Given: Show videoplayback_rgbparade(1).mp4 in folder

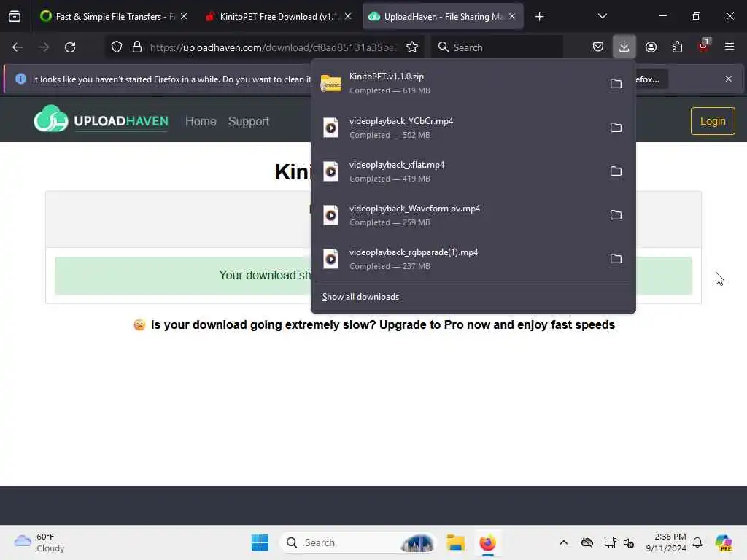Looking at the screenshot, I should (x=616, y=259).
